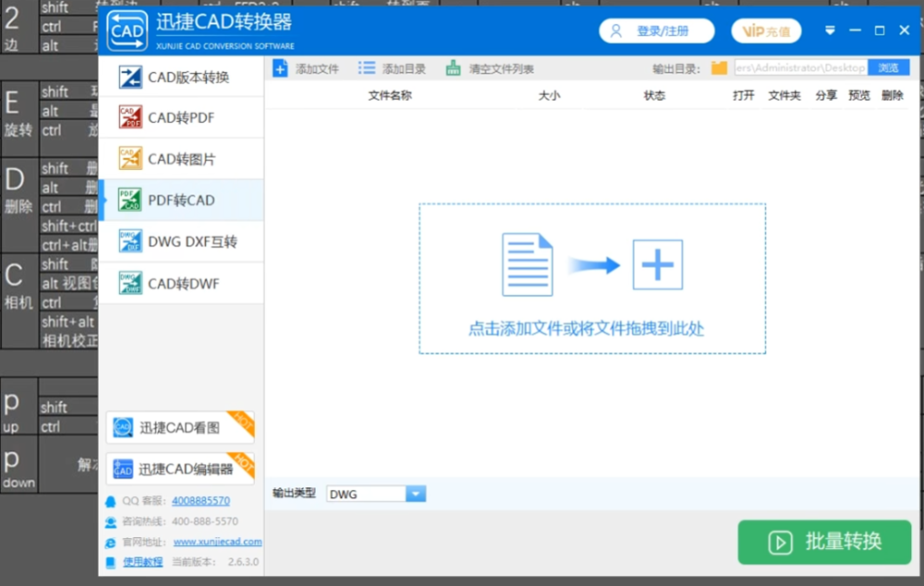The image size is (924, 586).
Task: Select CAD转PDF conversion mode
Action: point(181,118)
